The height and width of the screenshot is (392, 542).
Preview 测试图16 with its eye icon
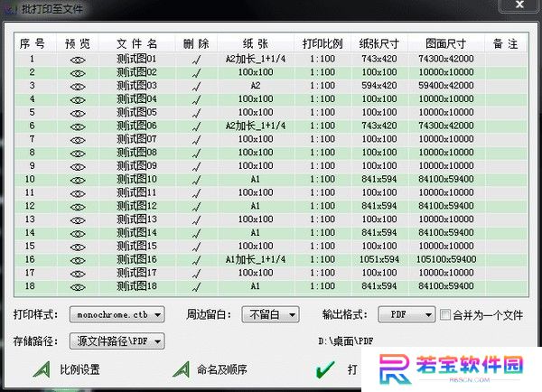coord(78,261)
